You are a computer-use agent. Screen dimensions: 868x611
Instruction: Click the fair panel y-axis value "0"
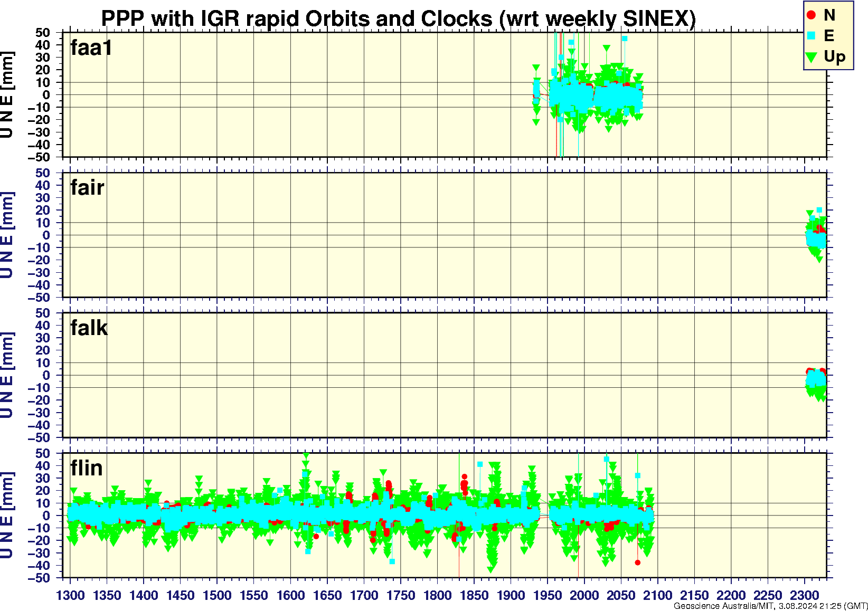coord(46,235)
